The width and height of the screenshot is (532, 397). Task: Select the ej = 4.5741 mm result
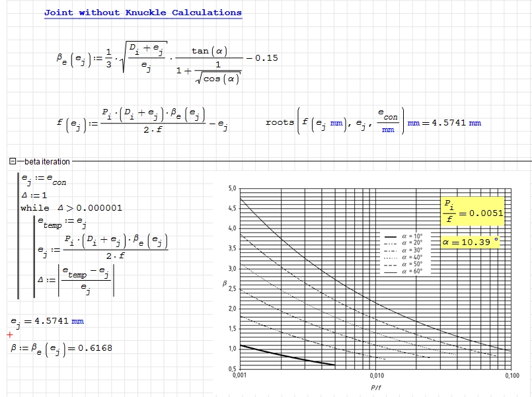(x=48, y=321)
